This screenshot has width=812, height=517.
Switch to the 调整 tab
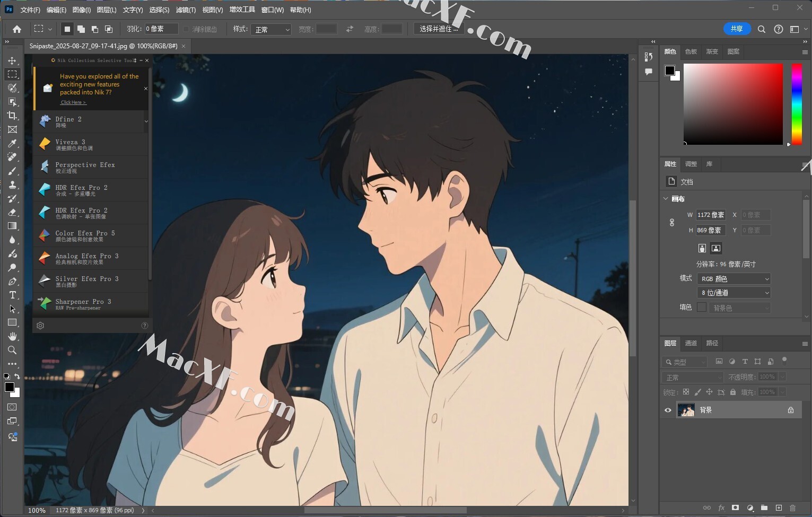[x=691, y=164]
